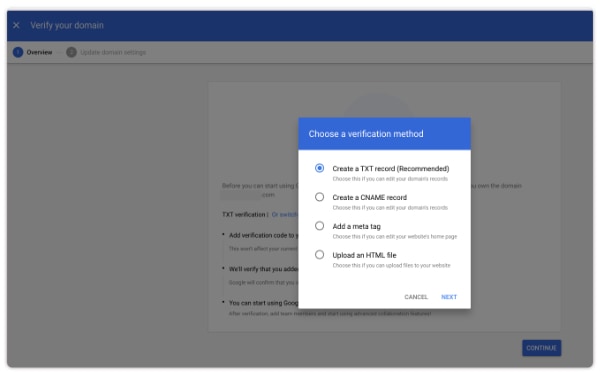Image resolution: width=600 pixels, height=375 pixels.
Task: Click 'Add verification code to' bullet text
Action: point(263,235)
